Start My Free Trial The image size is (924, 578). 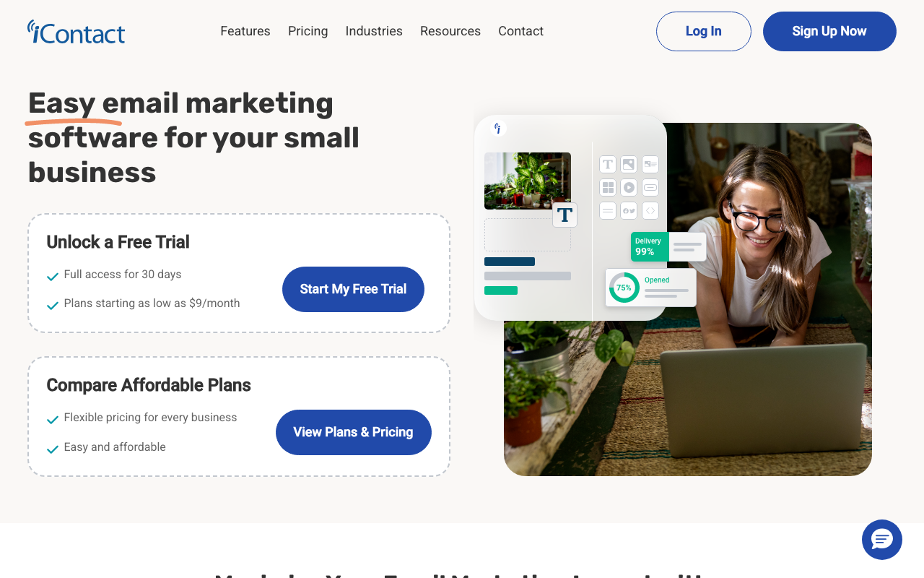pyautogui.click(x=353, y=289)
